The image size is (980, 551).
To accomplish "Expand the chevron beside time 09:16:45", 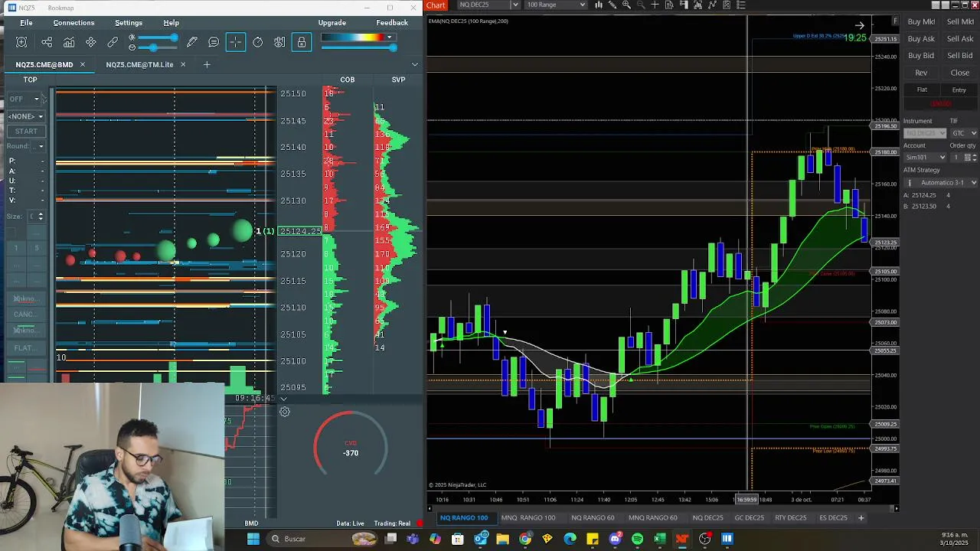I will coord(283,399).
